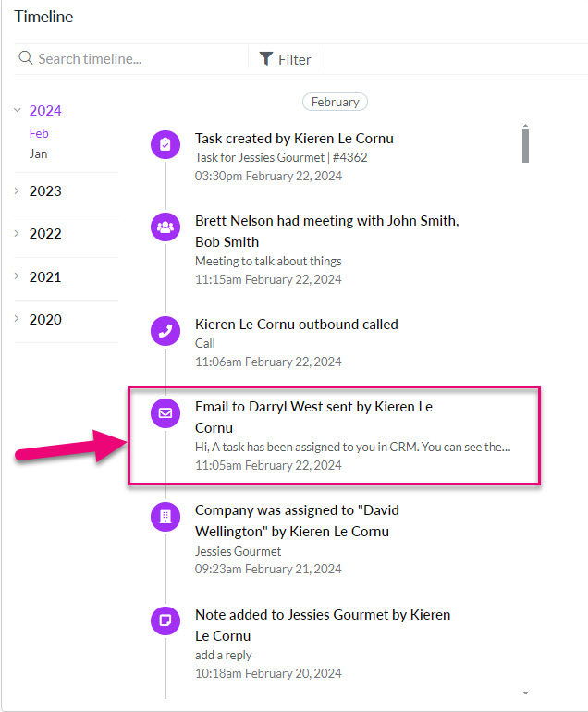
Task: Click the note icon for Jessies Gourmet
Action: pyautogui.click(x=165, y=620)
